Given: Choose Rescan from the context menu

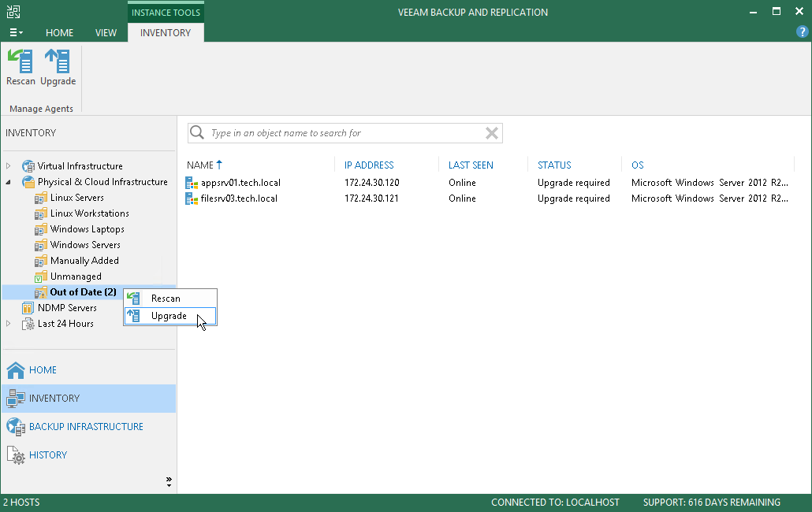Looking at the screenshot, I should (x=169, y=299).
